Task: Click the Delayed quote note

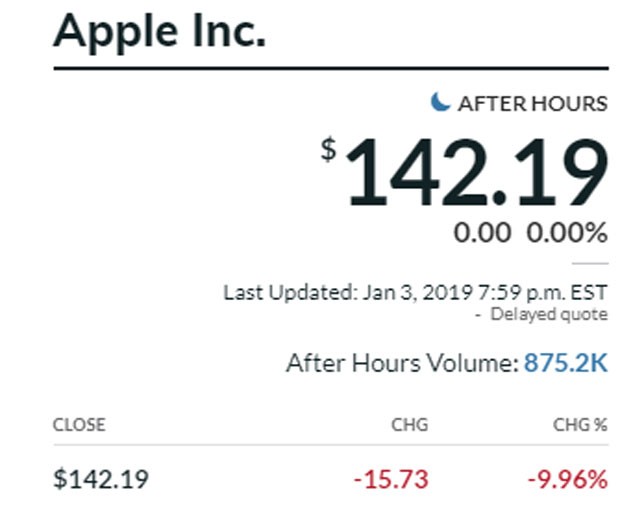Action: (x=546, y=315)
